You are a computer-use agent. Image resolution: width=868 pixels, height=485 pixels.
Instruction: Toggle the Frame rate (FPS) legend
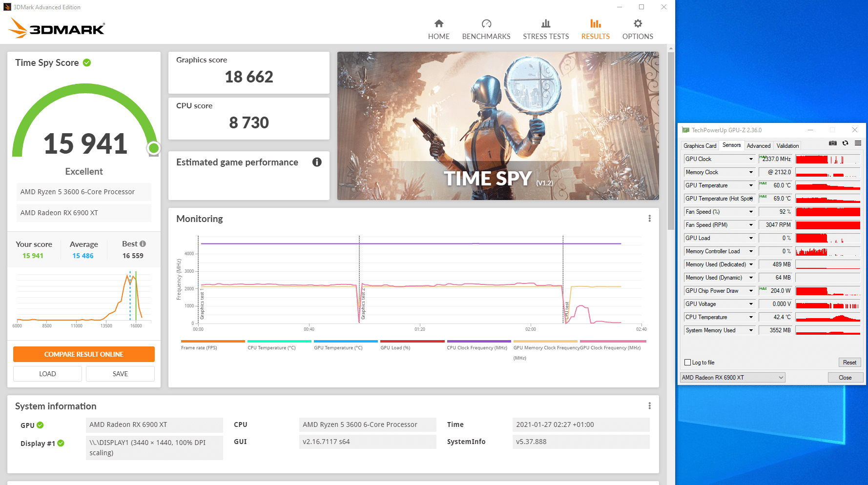(213, 345)
